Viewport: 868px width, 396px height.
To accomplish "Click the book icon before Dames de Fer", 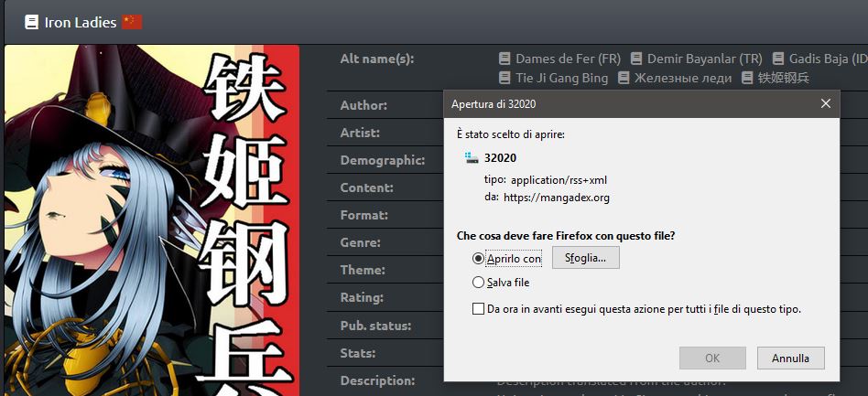I will pyautogui.click(x=505, y=59).
